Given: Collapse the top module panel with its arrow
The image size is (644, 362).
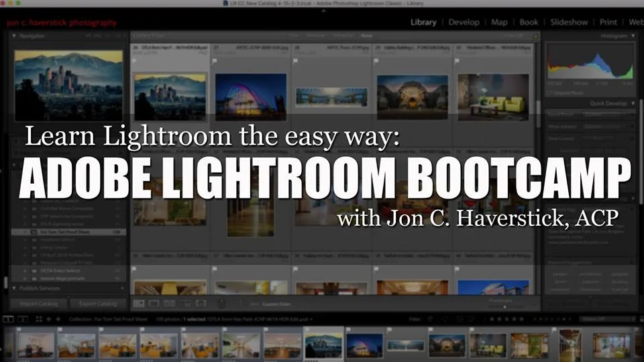Looking at the screenshot, I should pyautogui.click(x=323, y=11).
